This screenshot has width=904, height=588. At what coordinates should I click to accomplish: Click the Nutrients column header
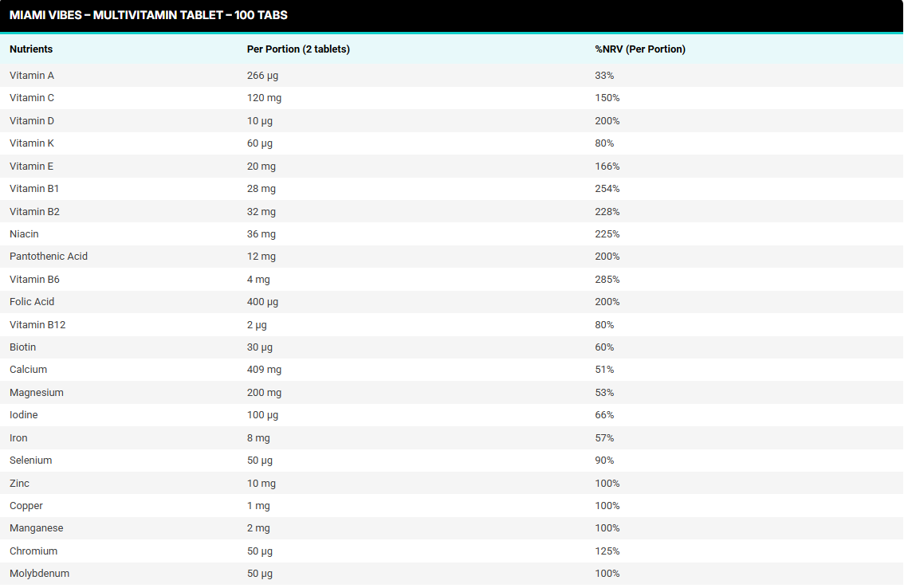(x=31, y=49)
